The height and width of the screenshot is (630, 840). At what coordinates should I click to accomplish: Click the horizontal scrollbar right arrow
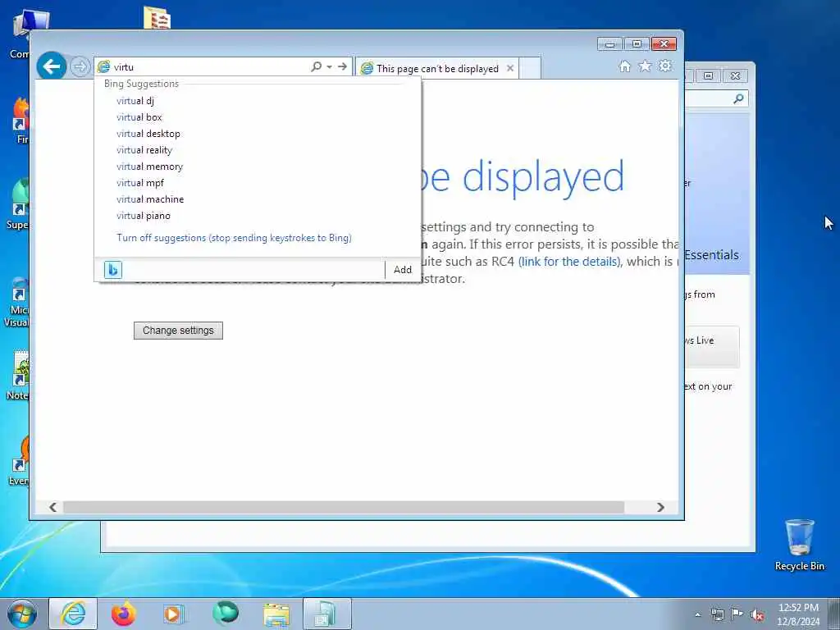tap(660, 507)
